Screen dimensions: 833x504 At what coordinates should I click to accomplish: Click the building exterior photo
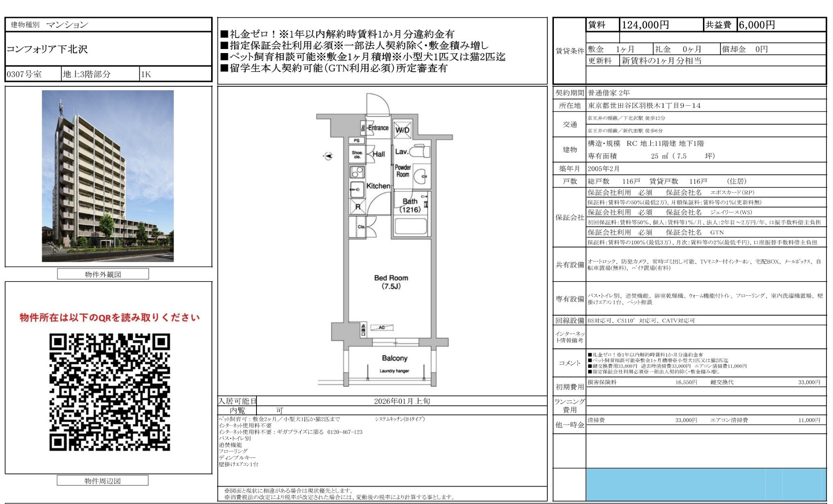pos(108,176)
